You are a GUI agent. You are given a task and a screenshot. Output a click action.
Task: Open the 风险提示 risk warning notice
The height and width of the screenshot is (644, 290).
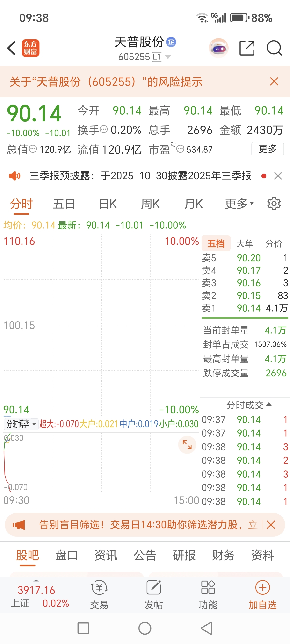106,82
